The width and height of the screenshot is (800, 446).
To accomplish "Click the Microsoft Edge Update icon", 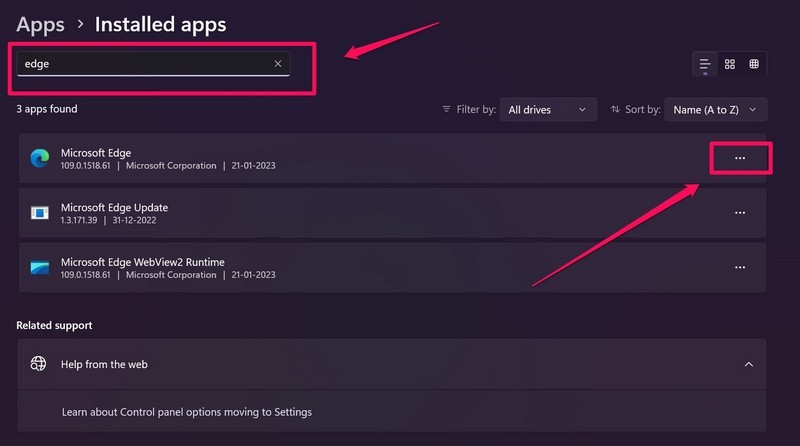I will pyautogui.click(x=40, y=213).
